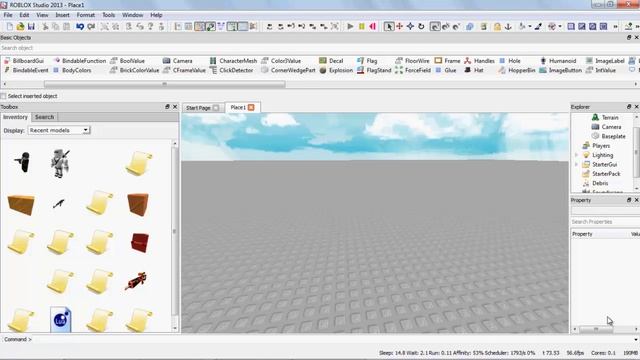Insert a Camera object

click(x=178, y=61)
